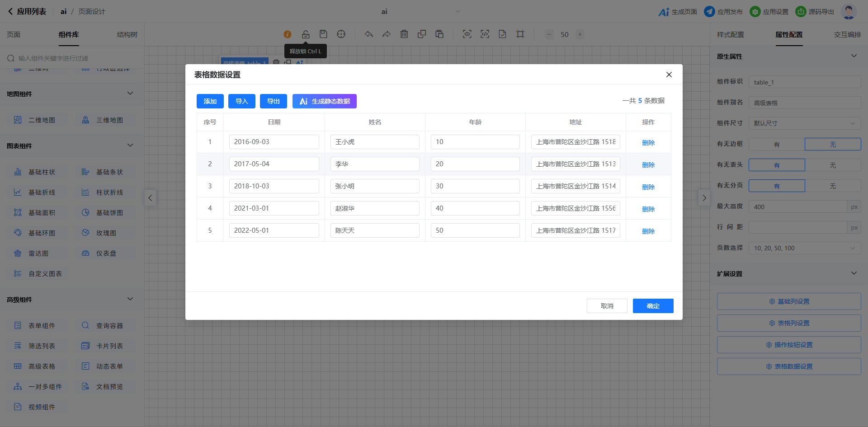Set 有无边框 to 有

pyautogui.click(x=777, y=145)
